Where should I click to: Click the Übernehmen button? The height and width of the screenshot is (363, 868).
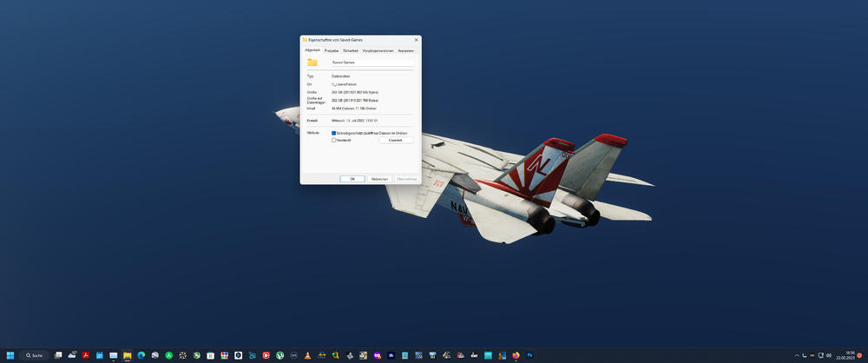coord(407,179)
